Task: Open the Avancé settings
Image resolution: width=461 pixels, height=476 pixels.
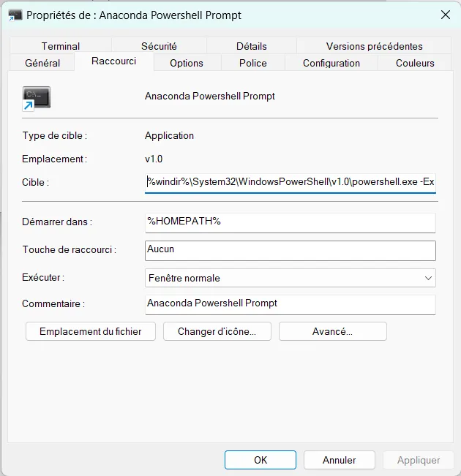Action: (333, 331)
